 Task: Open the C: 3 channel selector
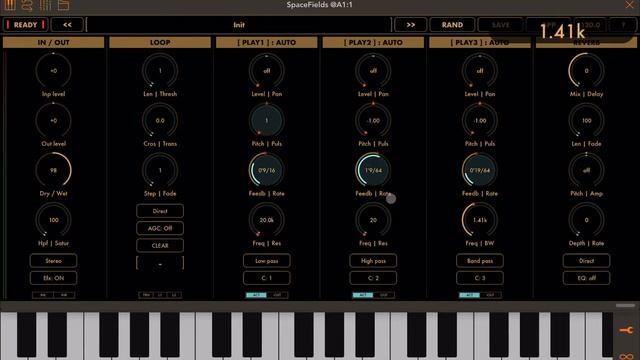480,278
